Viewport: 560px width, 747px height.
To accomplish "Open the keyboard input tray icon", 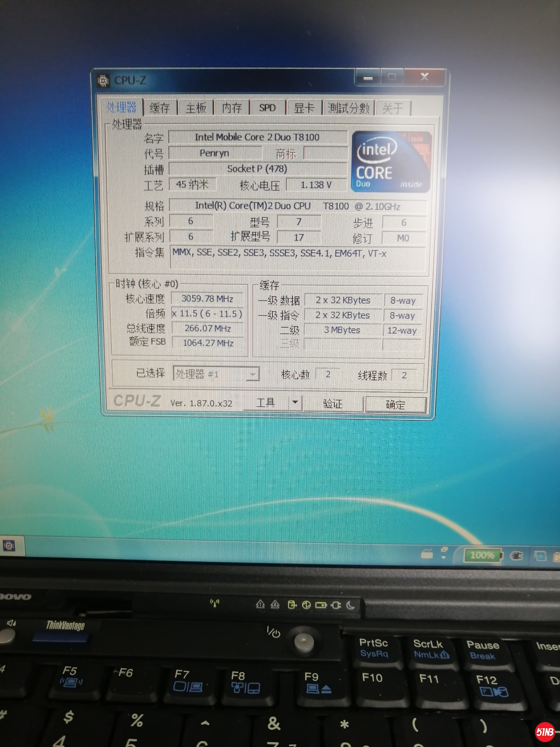I will click(x=427, y=554).
